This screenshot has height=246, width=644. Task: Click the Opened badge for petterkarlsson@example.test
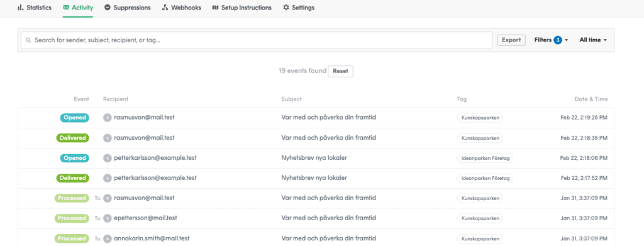(x=74, y=158)
